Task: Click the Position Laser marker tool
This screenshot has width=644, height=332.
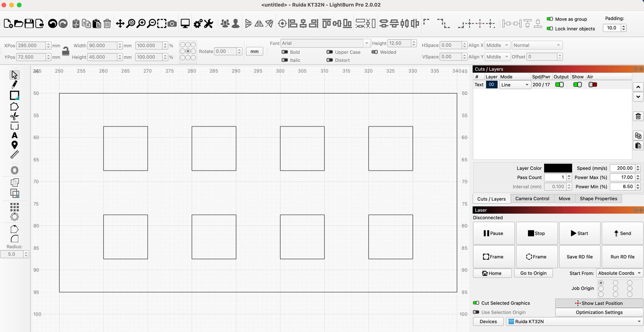Action: (14, 145)
